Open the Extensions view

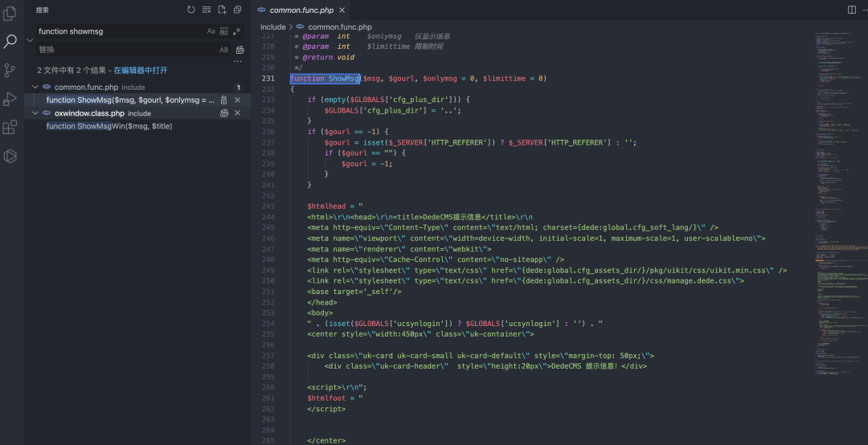(x=10, y=127)
